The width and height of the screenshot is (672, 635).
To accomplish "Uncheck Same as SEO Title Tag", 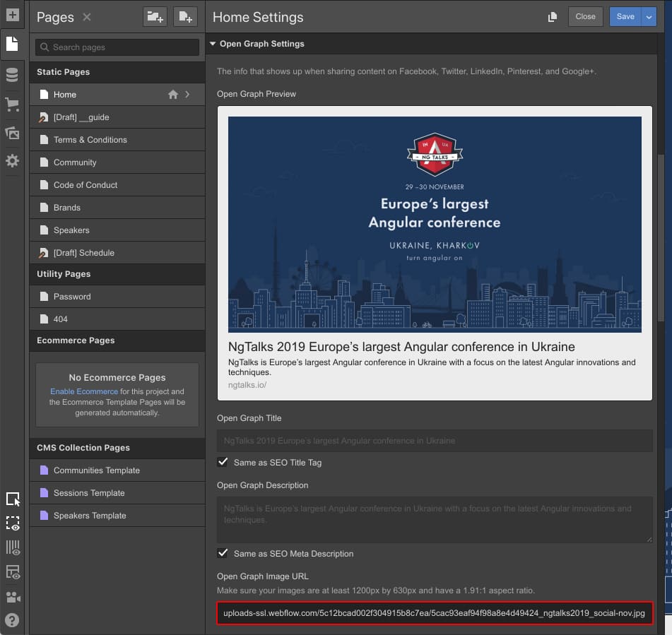I will [x=223, y=462].
